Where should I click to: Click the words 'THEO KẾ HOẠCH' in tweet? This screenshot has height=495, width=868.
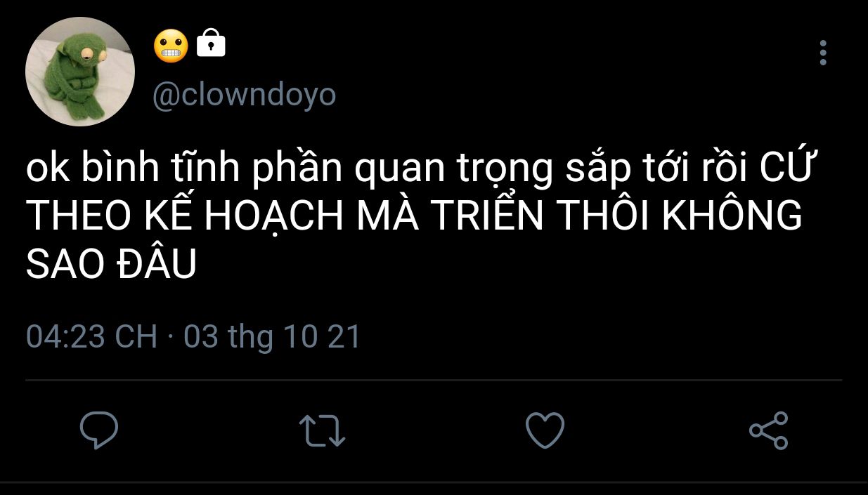(185, 218)
